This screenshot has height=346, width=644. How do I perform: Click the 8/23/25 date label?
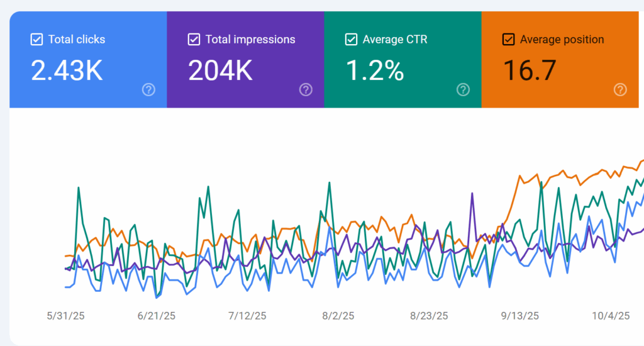coord(429,316)
